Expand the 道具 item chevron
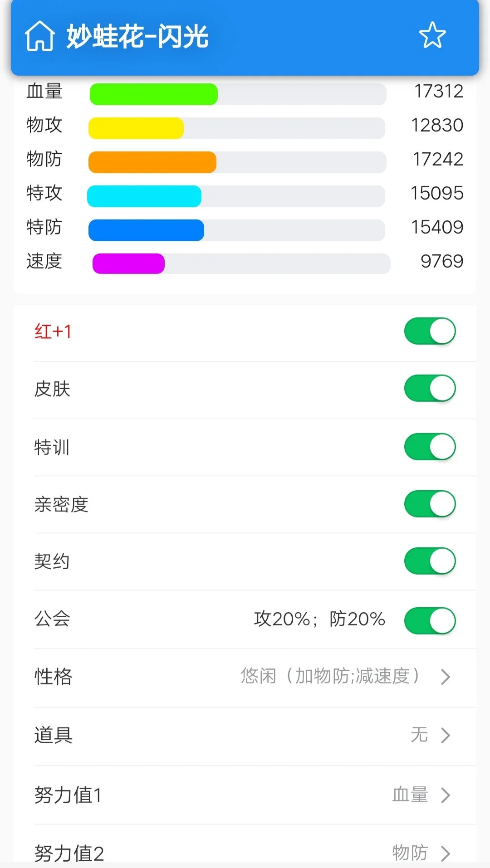This screenshot has width=490, height=868. pyautogui.click(x=446, y=735)
